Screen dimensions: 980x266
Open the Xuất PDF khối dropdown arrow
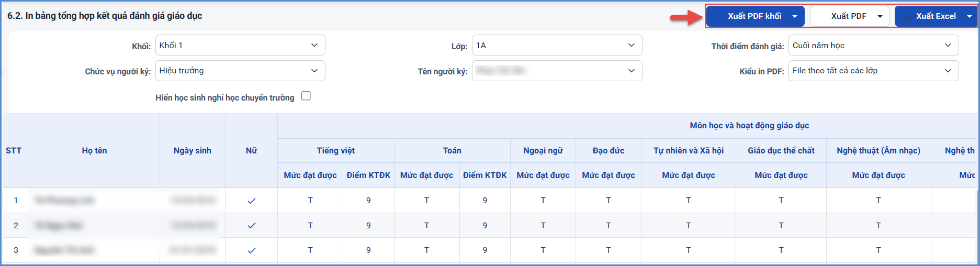click(x=795, y=16)
